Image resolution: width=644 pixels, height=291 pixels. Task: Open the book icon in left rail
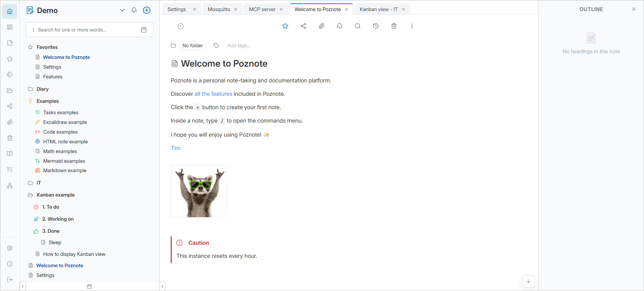(x=10, y=154)
